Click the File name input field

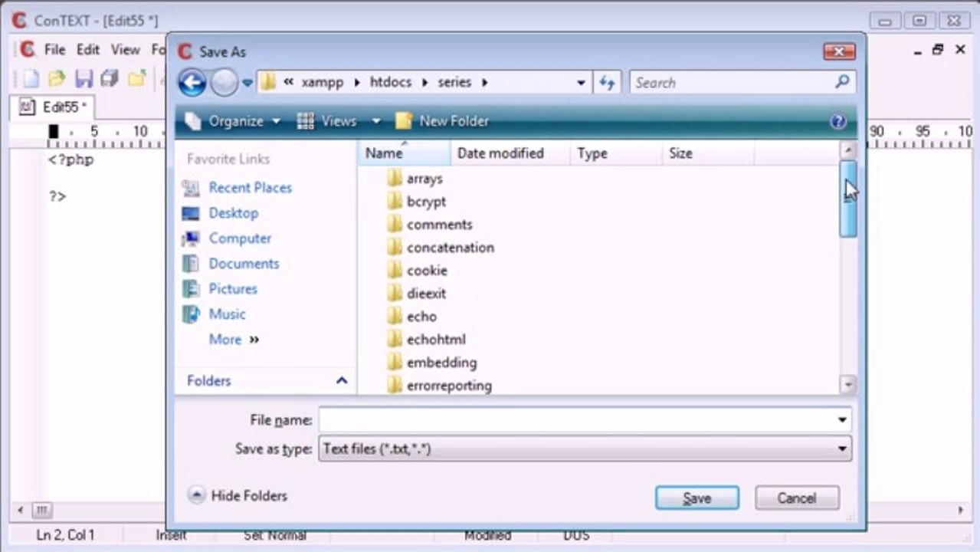(576, 420)
